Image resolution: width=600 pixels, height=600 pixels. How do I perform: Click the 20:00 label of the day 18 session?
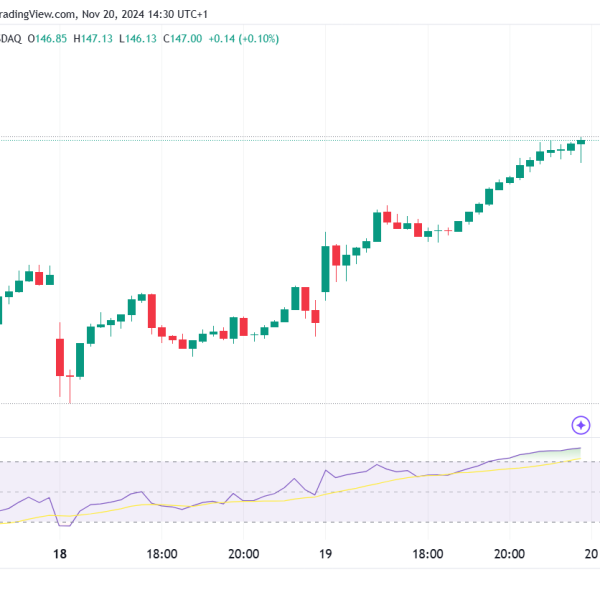243,554
